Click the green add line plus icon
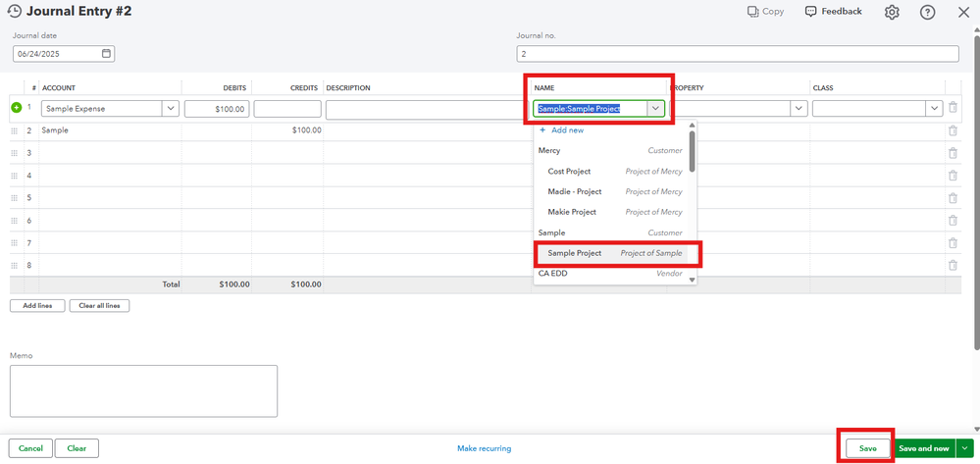980x464 pixels. point(17,108)
